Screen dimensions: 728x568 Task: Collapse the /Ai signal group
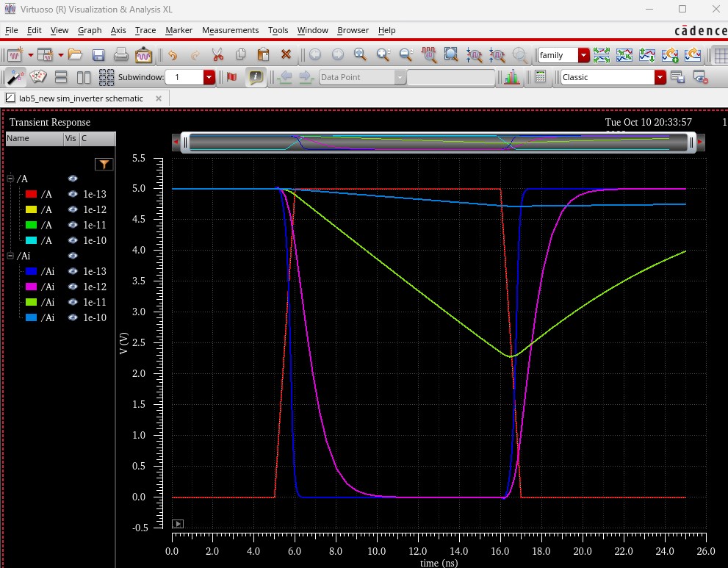(11, 256)
